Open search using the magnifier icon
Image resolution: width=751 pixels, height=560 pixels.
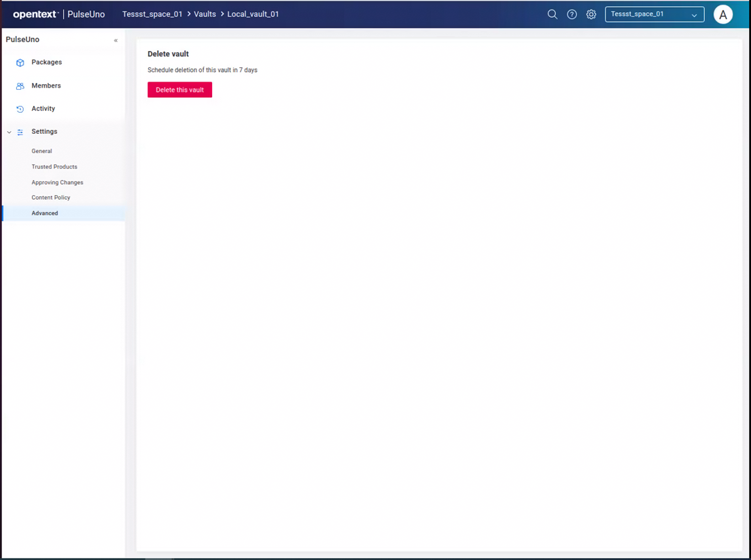coord(553,14)
